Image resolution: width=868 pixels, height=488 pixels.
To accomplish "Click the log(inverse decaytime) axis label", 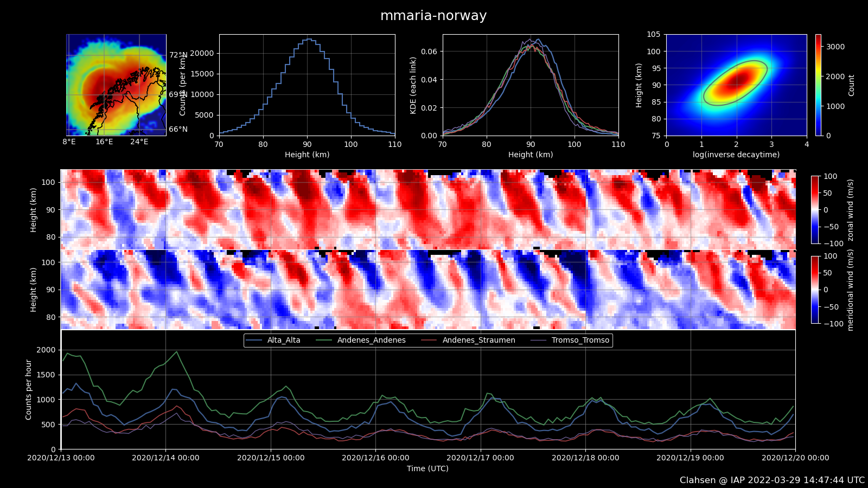I will pyautogui.click(x=736, y=155).
